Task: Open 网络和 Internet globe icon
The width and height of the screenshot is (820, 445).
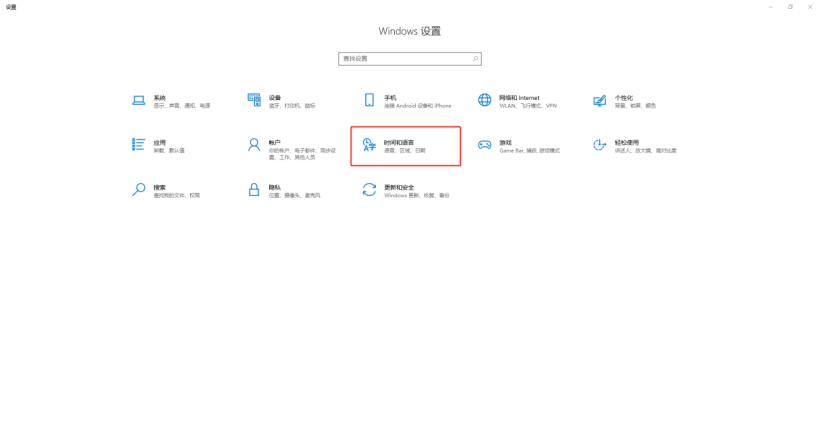Action: click(x=485, y=100)
